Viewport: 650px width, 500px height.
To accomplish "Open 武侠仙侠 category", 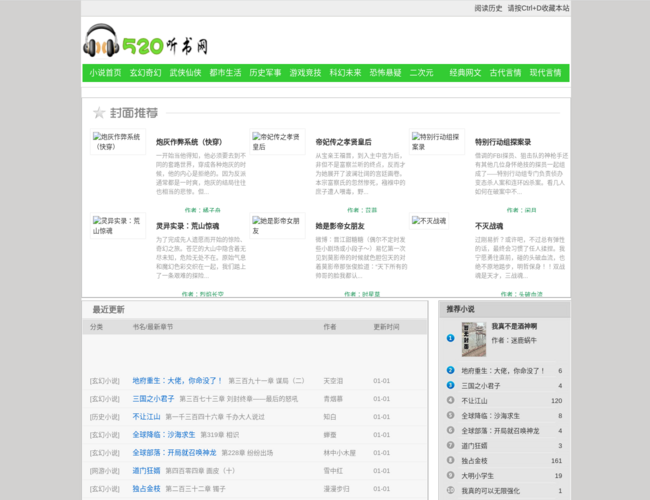I will click(x=185, y=73).
